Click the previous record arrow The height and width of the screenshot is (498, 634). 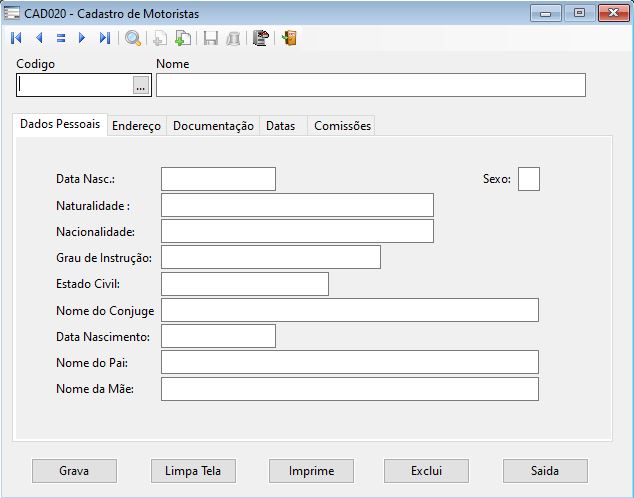point(39,39)
